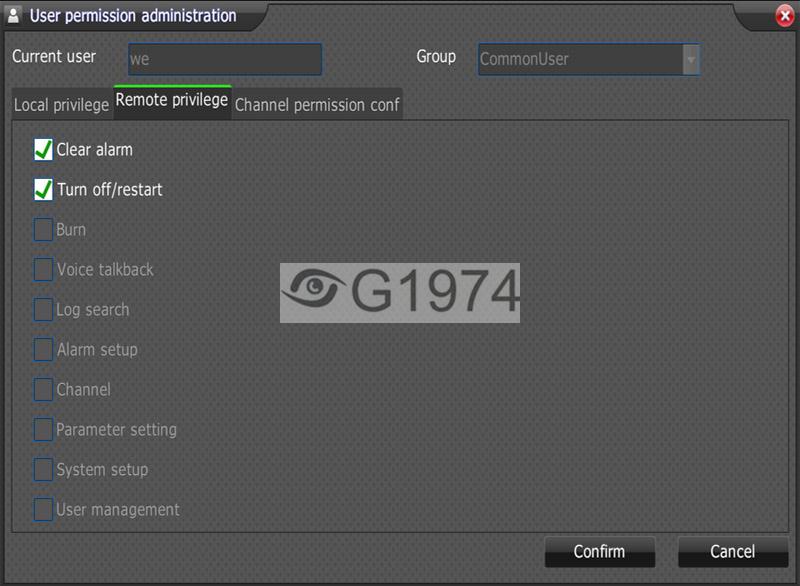The width and height of the screenshot is (800, 586).
Task: Uncheck the Clear alarm checkbox
Action: coord(43,150)
